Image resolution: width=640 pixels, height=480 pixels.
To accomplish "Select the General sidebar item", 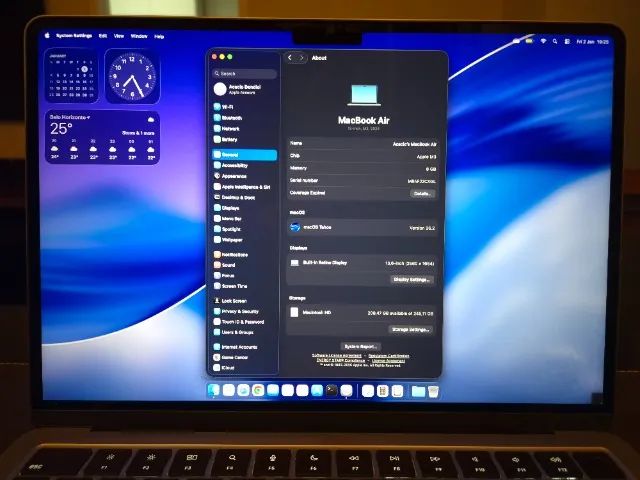I will click(x=244, y=155).
